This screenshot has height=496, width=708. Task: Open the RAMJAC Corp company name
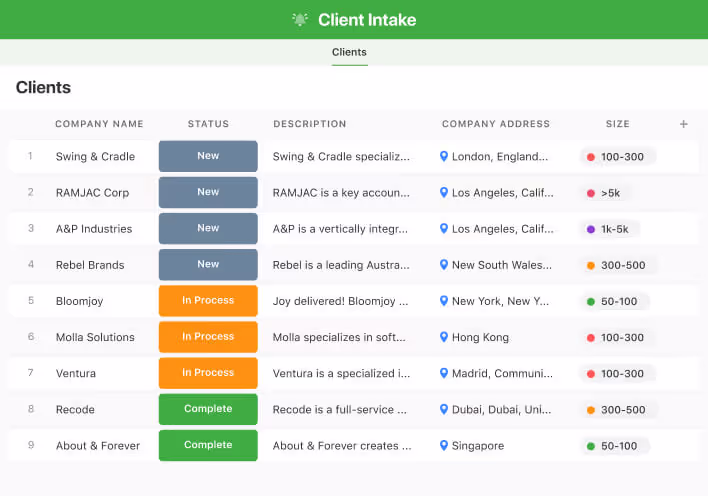(x=92, y=193)
